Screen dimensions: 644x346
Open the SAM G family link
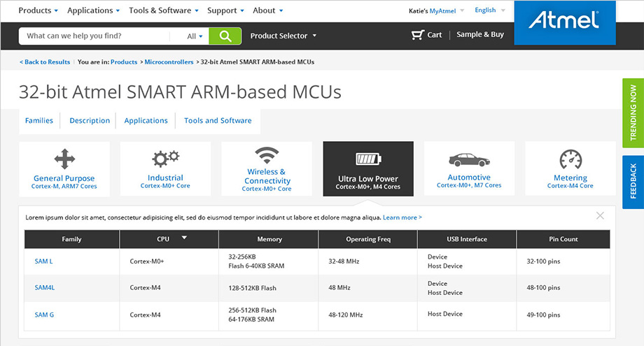click(x=44, y=315)
